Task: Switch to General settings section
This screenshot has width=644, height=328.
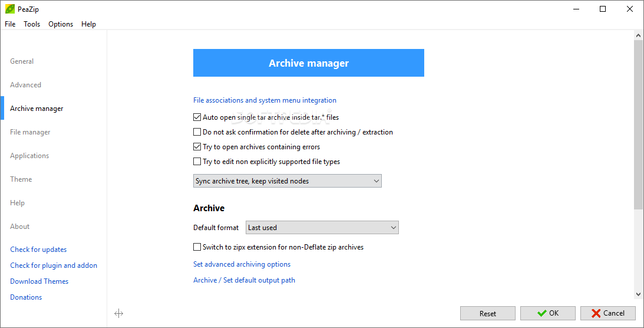Action: [x=22, y=61]
